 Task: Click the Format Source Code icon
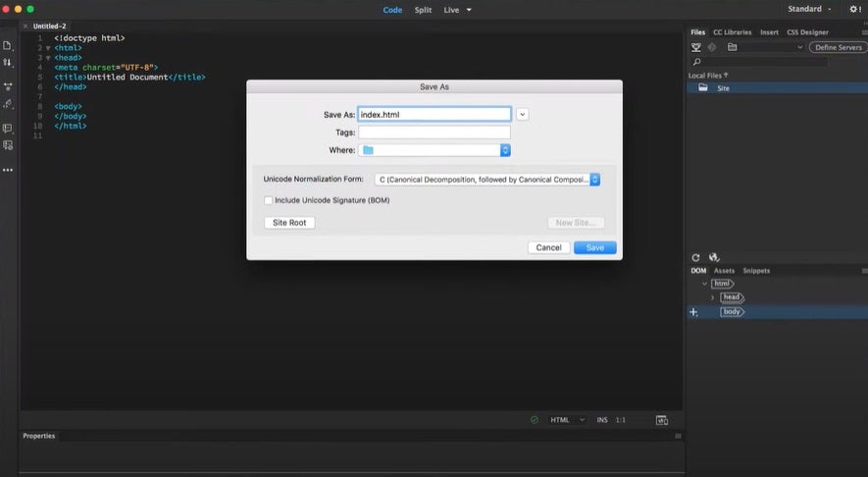tap(8, 104)
